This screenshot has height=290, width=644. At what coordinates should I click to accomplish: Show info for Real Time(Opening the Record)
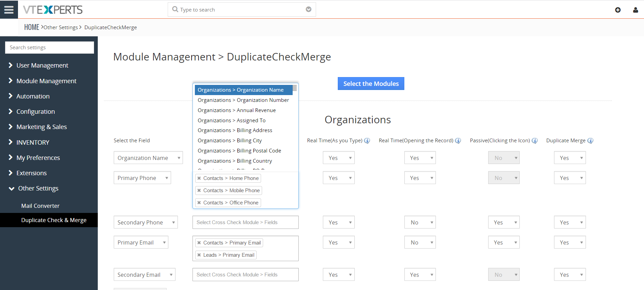coord(458,141)
